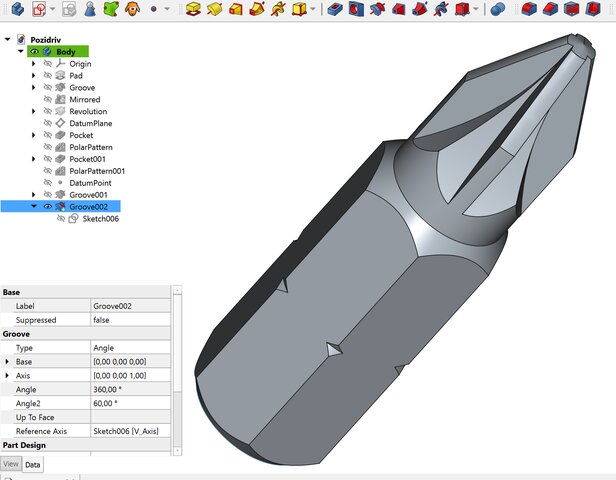The image size is (616, 480).
Task: Collapse the Body tree node
Action: [20, 51]
